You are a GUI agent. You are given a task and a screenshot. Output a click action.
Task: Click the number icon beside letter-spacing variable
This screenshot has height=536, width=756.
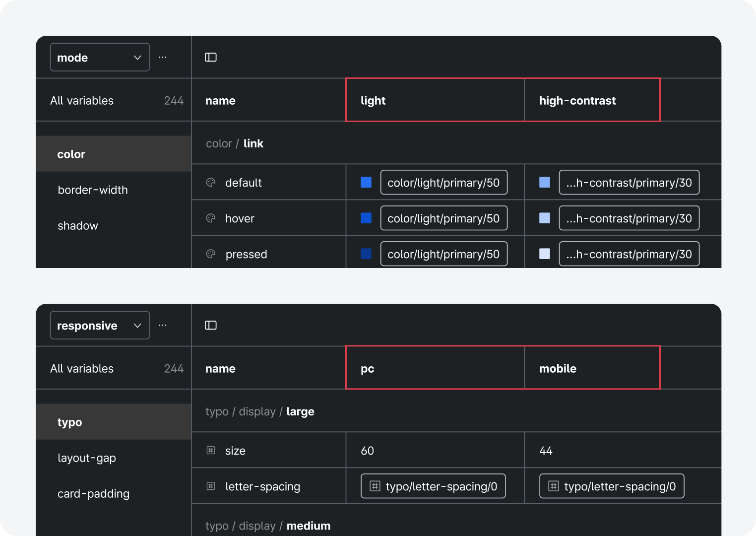(211, 486)
